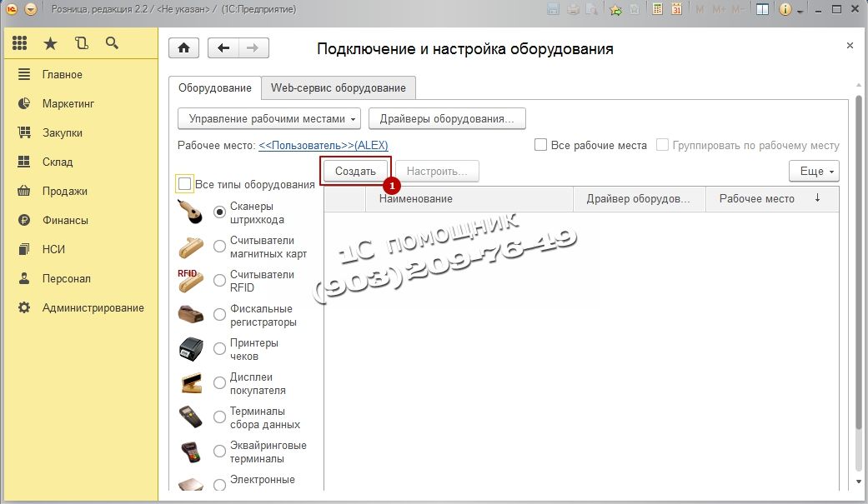Viewport: 868px width, 504px height.
Task: Expand the dropdown arrow beside info icon
Action: click(x=800, y=11)
